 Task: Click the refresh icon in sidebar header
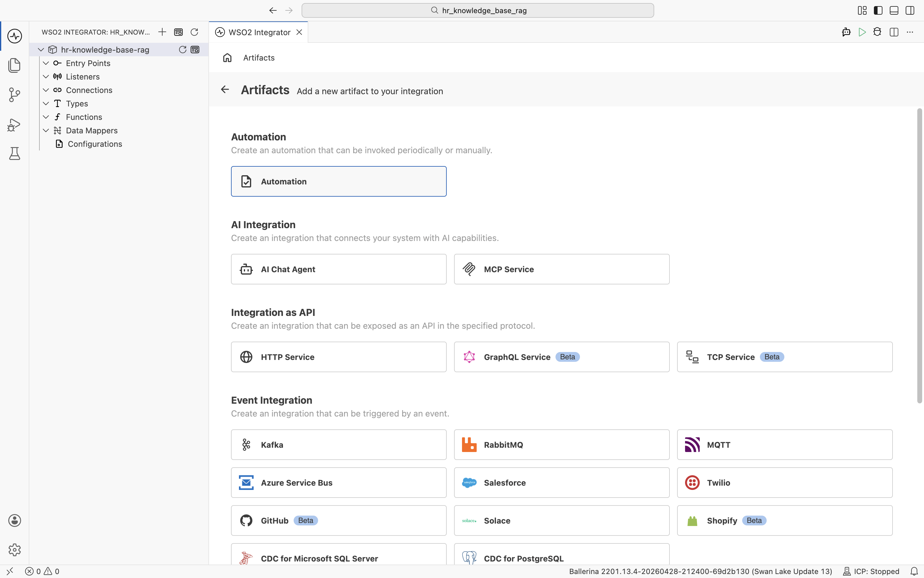194,32
